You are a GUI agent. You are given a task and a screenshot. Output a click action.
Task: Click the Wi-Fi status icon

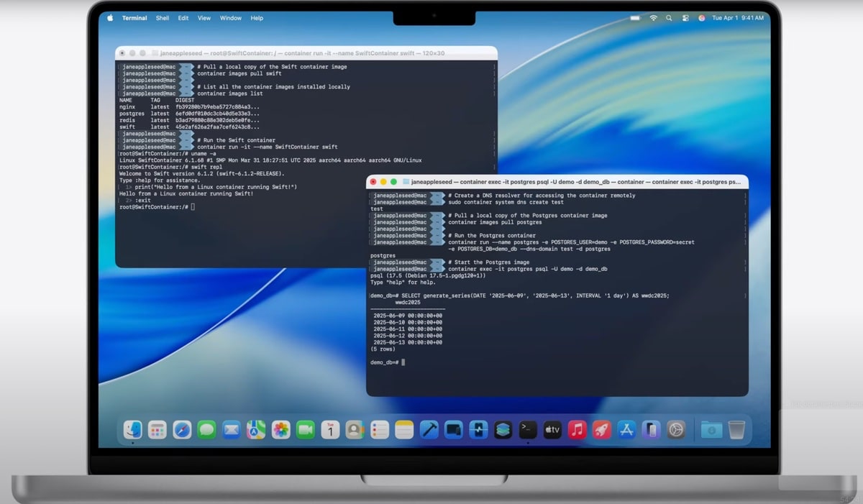tap(653, 18)
